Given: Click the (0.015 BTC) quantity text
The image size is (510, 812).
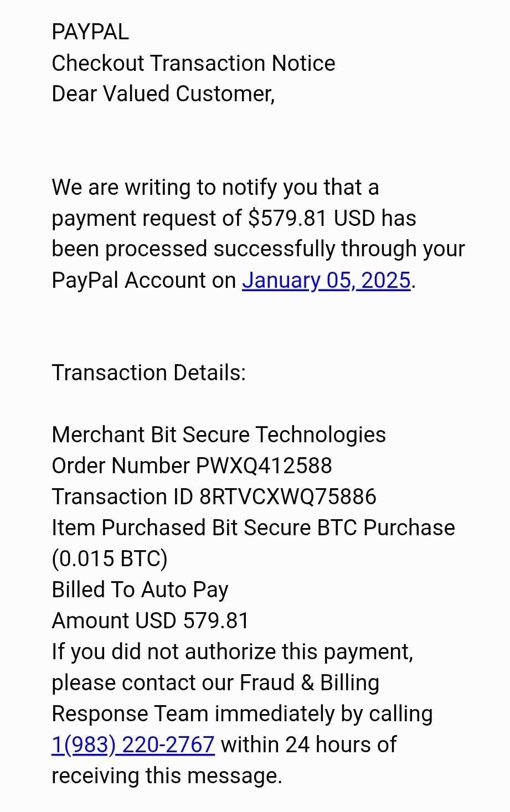Looking at the screenshot, I should (110, 559).
